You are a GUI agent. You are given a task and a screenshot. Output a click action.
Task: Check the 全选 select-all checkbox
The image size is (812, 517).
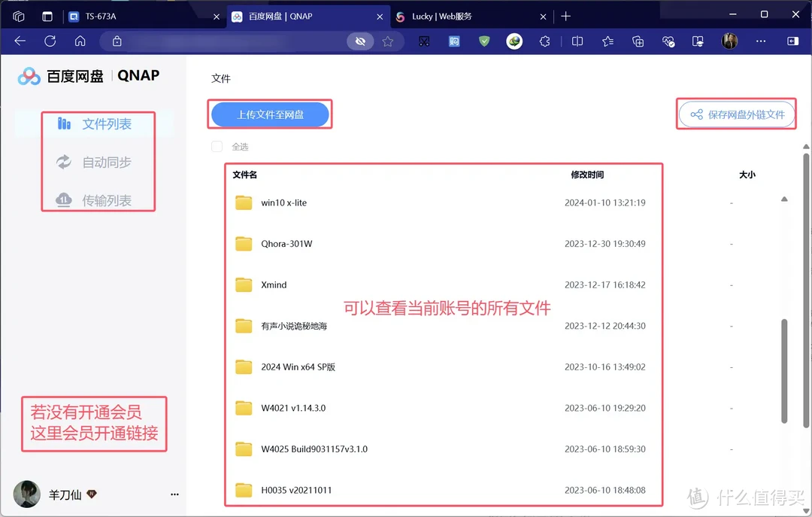point(217,147)
